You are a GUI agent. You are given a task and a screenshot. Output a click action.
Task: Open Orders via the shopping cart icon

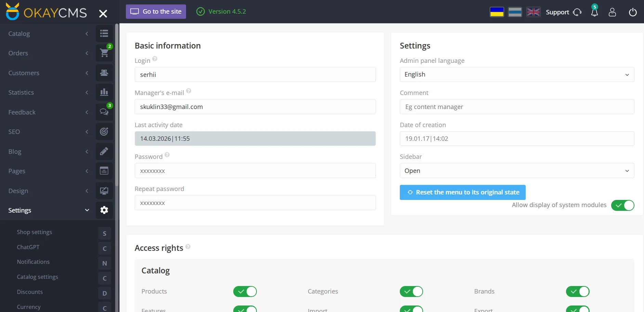coord(104,53)
